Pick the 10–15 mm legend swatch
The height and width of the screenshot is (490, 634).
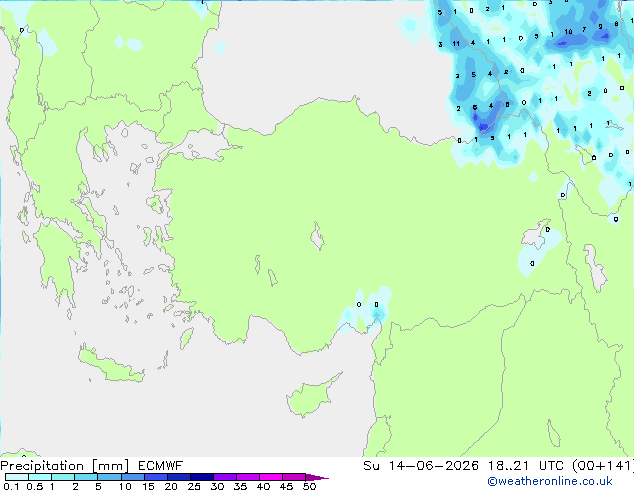(x=133, y=477)
